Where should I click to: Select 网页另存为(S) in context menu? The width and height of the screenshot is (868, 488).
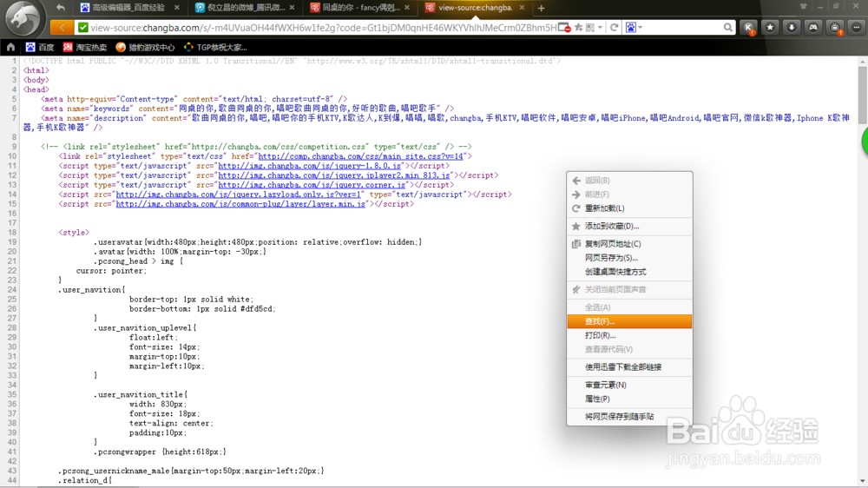[x=629, y=258]
